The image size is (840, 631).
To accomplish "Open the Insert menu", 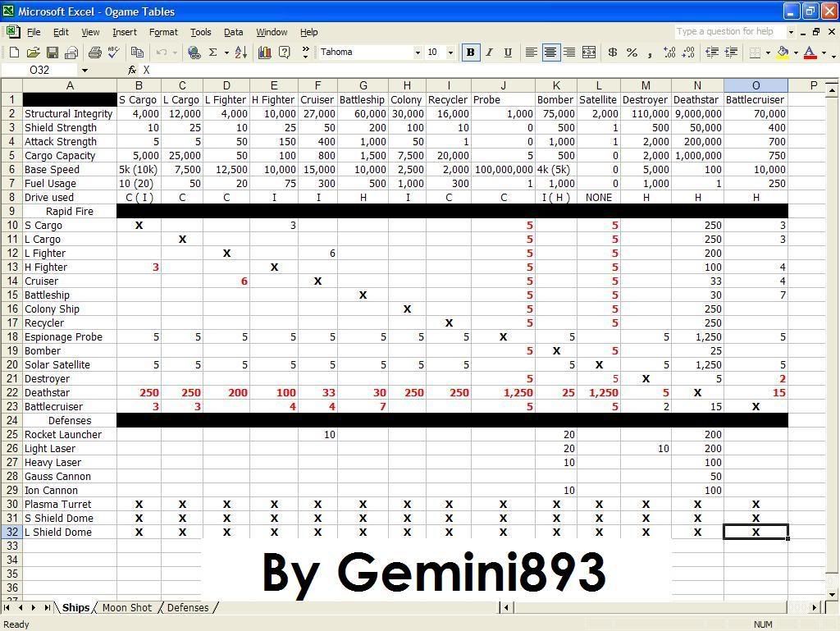I will pos(125,32).
